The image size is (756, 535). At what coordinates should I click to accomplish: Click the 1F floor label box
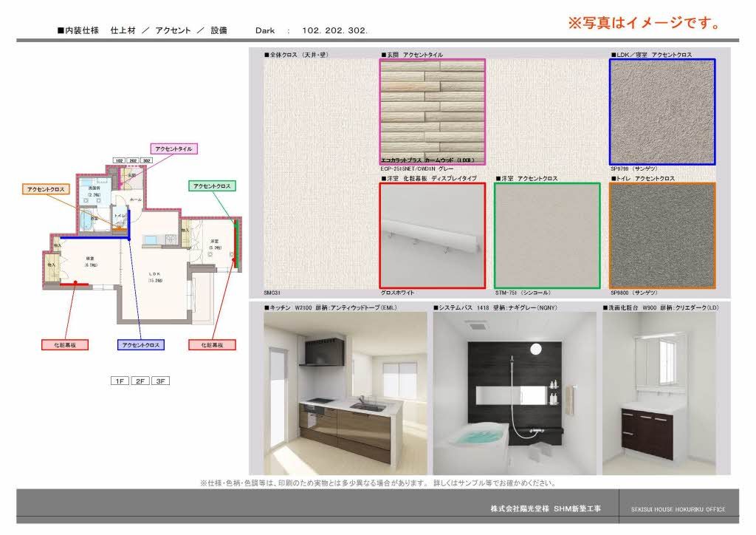pos(119,381)
